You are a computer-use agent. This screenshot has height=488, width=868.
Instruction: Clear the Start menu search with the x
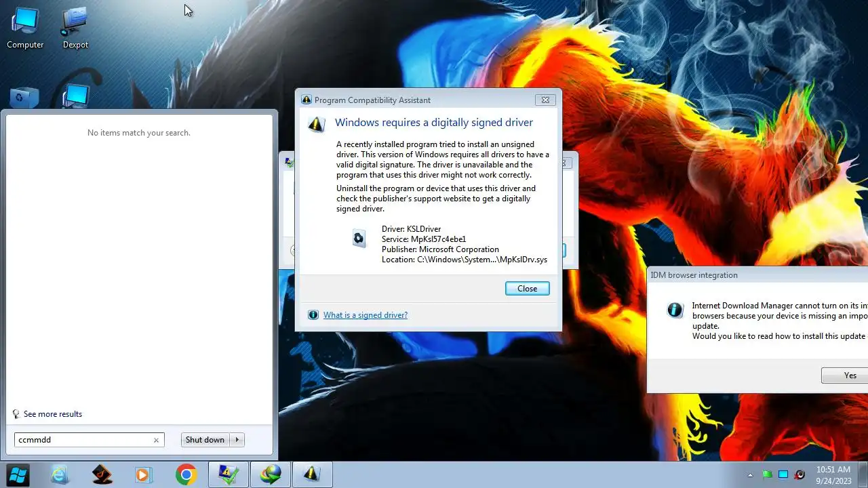tap(156, 440)
